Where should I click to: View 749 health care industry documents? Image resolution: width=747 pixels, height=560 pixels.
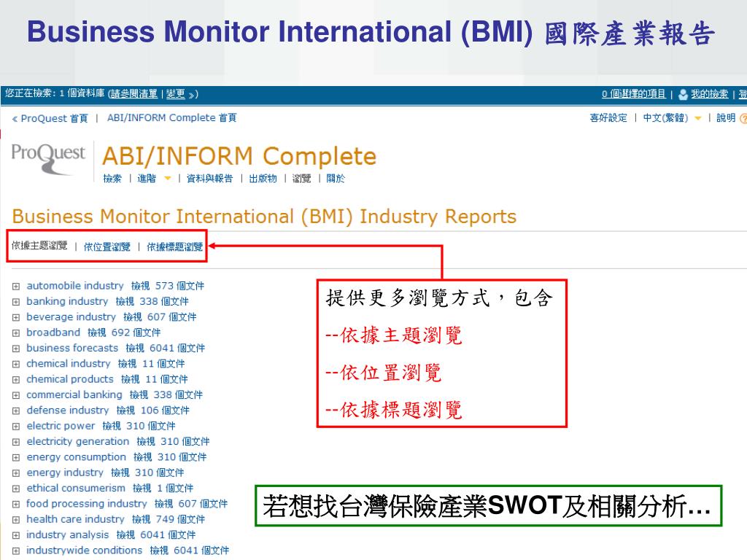coord(169,519)
